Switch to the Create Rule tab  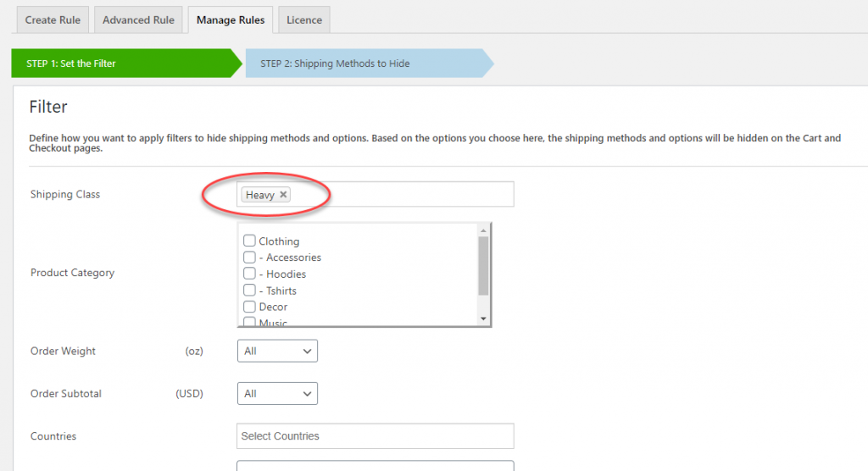53,20
